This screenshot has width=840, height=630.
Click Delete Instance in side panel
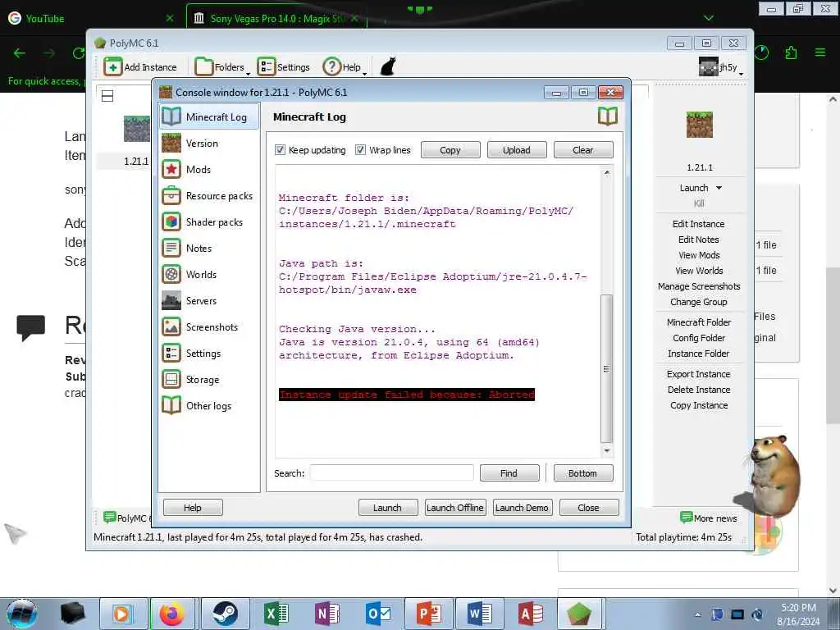coord(699,390)
